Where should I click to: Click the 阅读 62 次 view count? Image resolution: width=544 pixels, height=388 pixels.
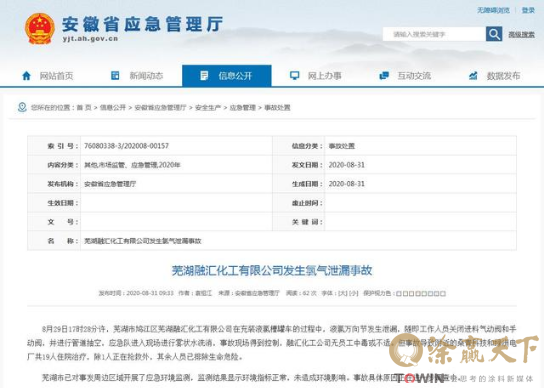pyautogui.click(x=301, y=293)
